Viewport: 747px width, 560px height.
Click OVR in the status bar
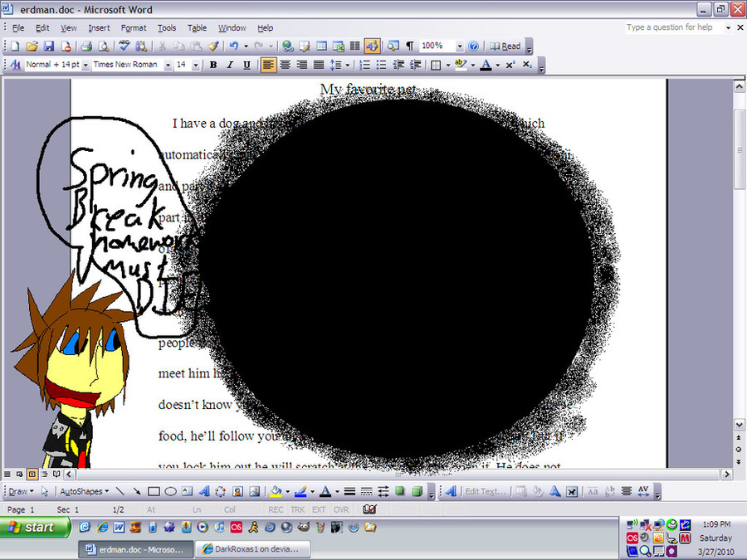coord(341,509)
